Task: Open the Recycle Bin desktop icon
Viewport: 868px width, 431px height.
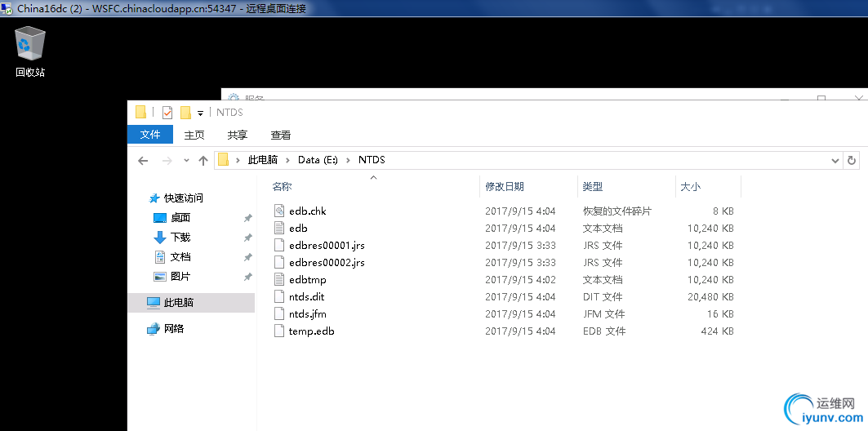Action: (x=30, y=51)
